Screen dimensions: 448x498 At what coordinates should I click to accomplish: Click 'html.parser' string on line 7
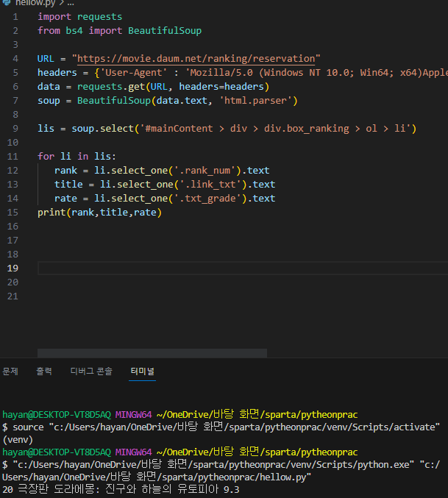click(x=255, y=101)
